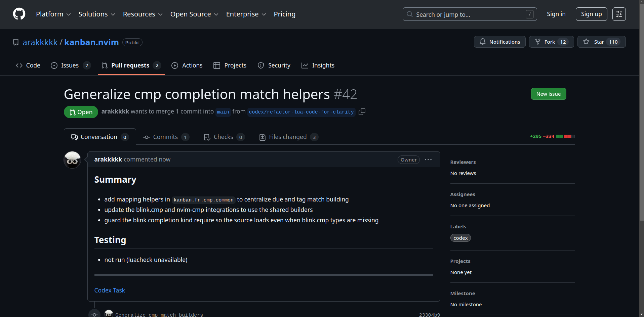The height and width of the screenshot is (317, 644).
Task: Click arakkkkk's avatar beside the comment
Action: pos(72,160)
